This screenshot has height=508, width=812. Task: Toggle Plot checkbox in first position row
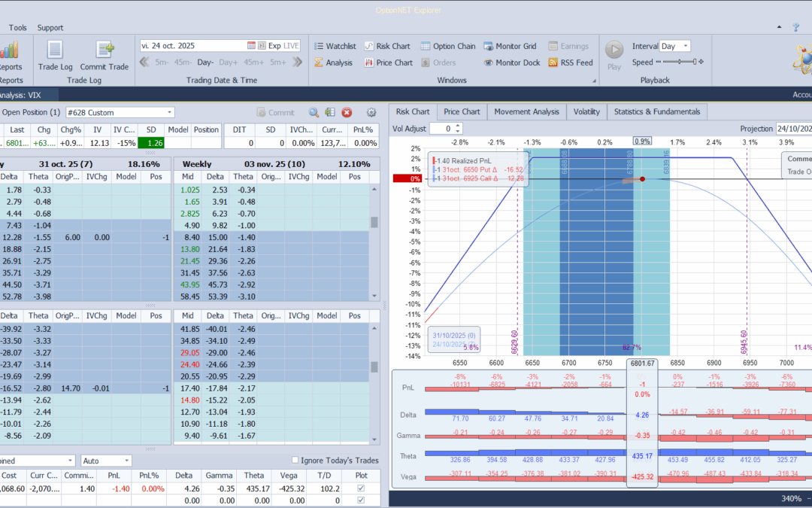[362, 489]
